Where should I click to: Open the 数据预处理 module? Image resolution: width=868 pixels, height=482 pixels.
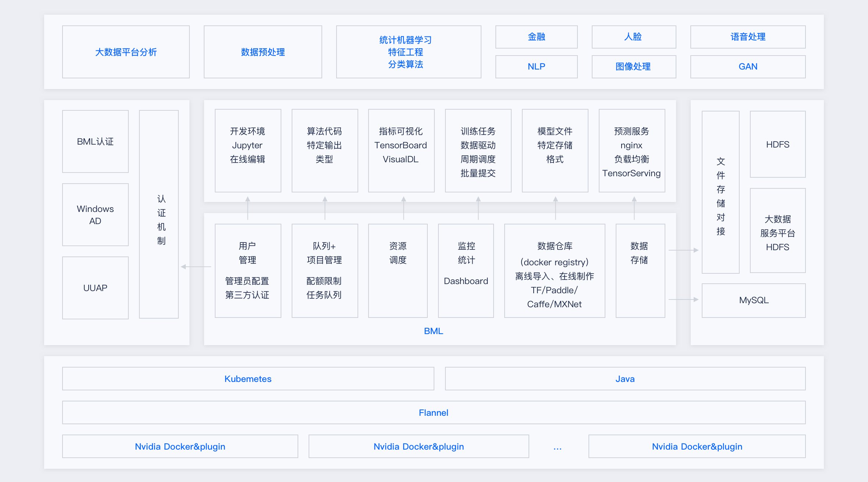click(x=263, y=52)
